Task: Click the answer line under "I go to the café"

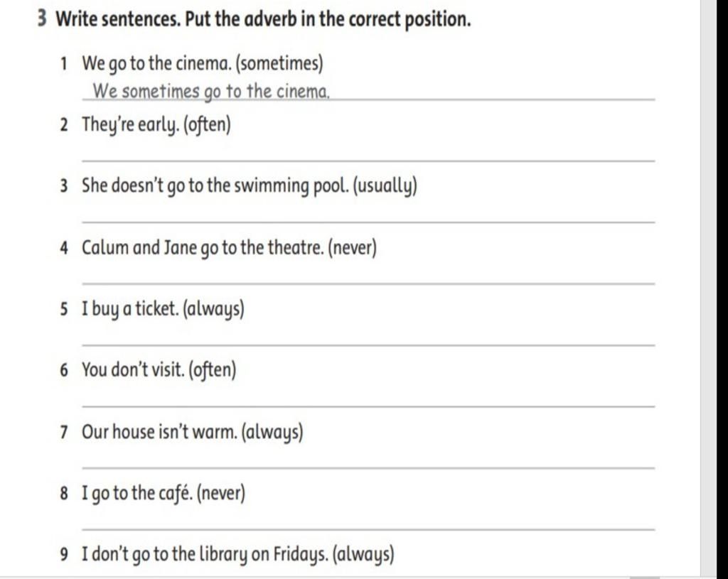Action: [x=368, y=529]
